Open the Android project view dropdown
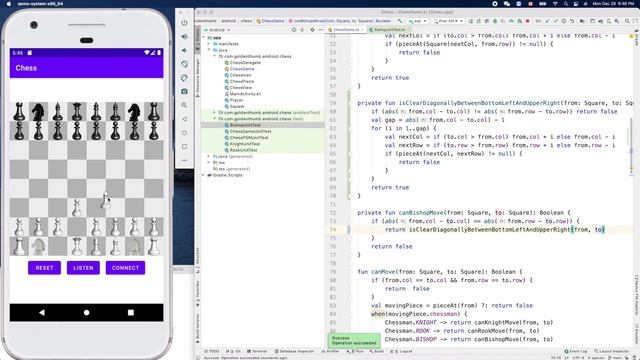The height and width of the screenshot is (360, 640). pyautogui.click(x=217, y=30)
